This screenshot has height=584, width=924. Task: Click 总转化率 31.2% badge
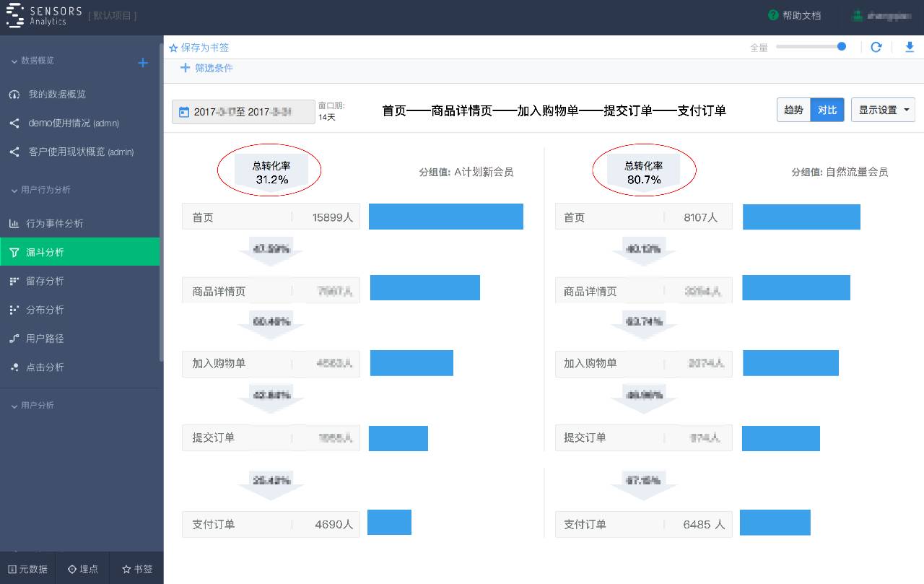271,172
